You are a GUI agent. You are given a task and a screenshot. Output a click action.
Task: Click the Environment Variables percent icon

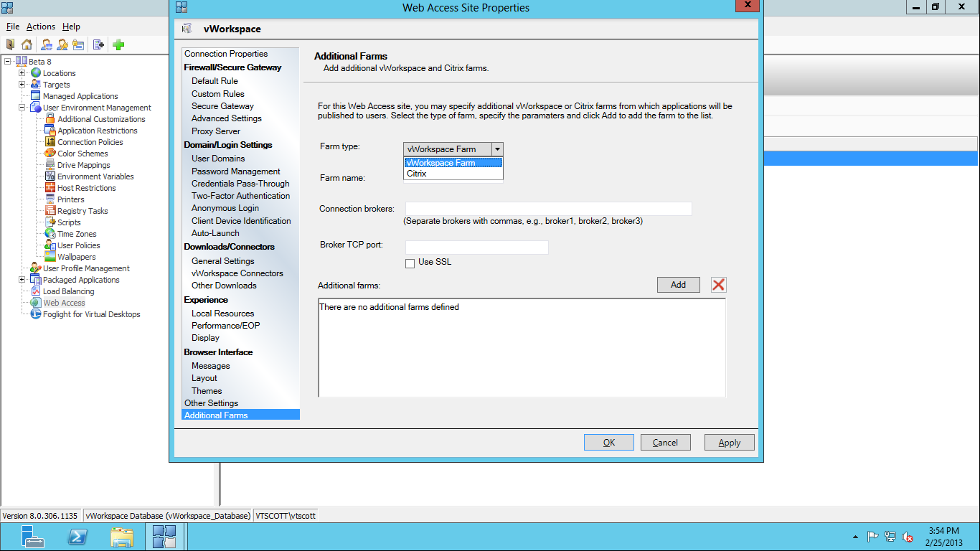50,176
